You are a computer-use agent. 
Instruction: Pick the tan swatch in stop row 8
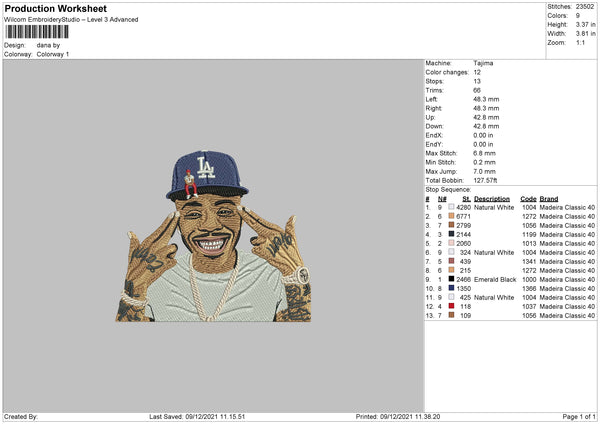pyautogui.click(x=451, y=270)
